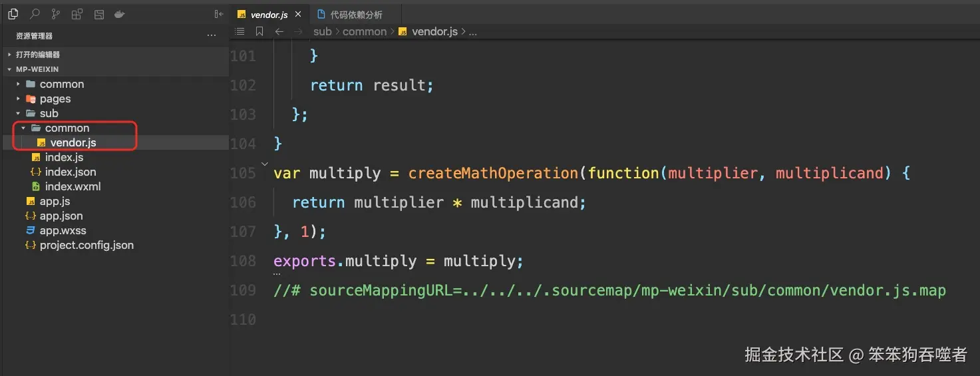The width and height of the screenshot is (980, 376).
Task: Click line number 105 in gutter
Action: [243, 173]
